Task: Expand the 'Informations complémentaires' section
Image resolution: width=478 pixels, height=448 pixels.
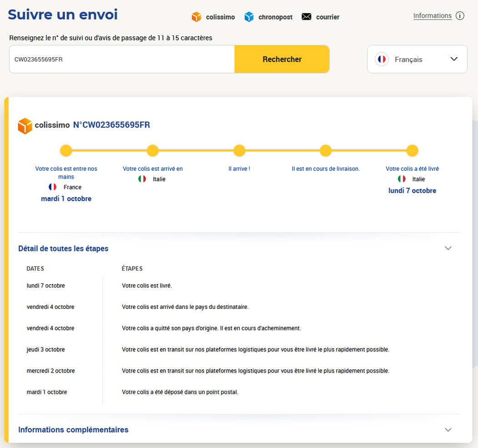Action: click(x=448, y=429)
